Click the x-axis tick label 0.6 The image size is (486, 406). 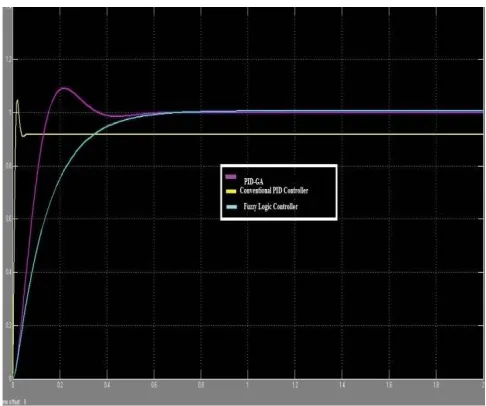coord(154,385)
